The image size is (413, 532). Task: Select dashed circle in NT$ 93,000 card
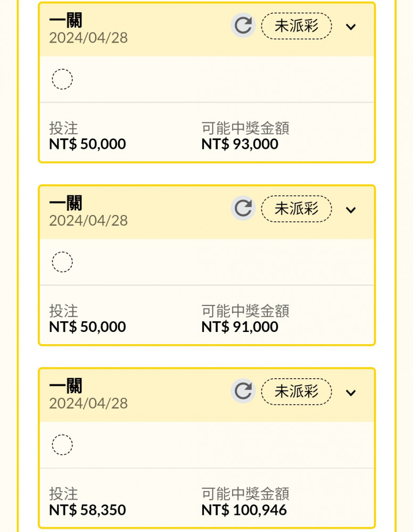click(x=62, y=79)
